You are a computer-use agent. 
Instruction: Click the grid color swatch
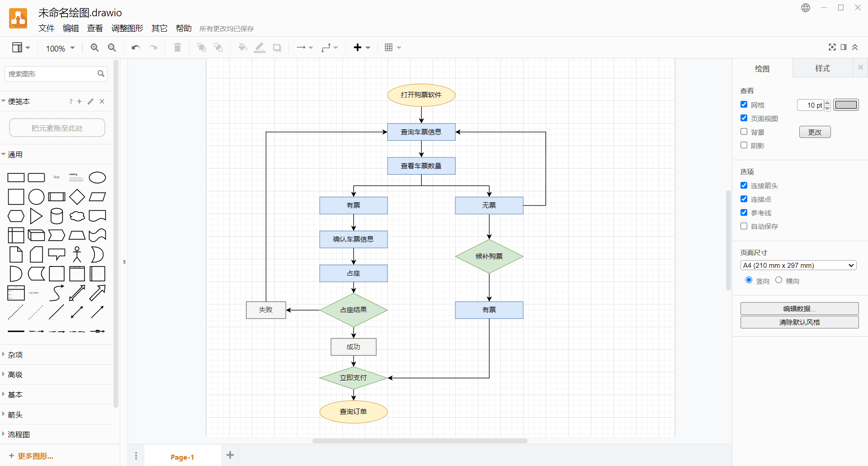tap(846, 105)
